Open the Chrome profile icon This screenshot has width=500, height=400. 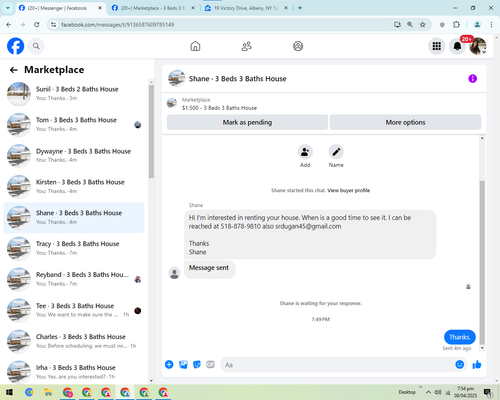pos(477,24)
